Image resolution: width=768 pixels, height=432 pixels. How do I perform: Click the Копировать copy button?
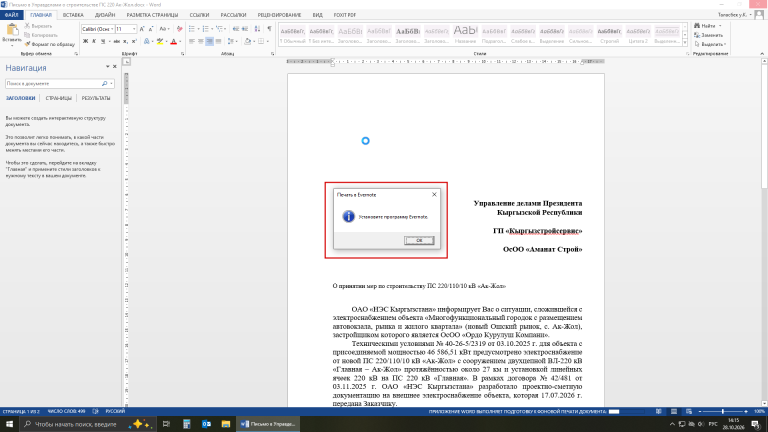coord(41,35)
